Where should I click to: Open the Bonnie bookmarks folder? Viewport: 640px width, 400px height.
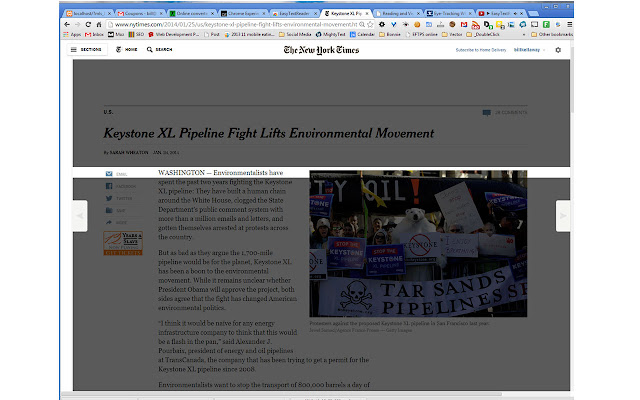(390, 35)
